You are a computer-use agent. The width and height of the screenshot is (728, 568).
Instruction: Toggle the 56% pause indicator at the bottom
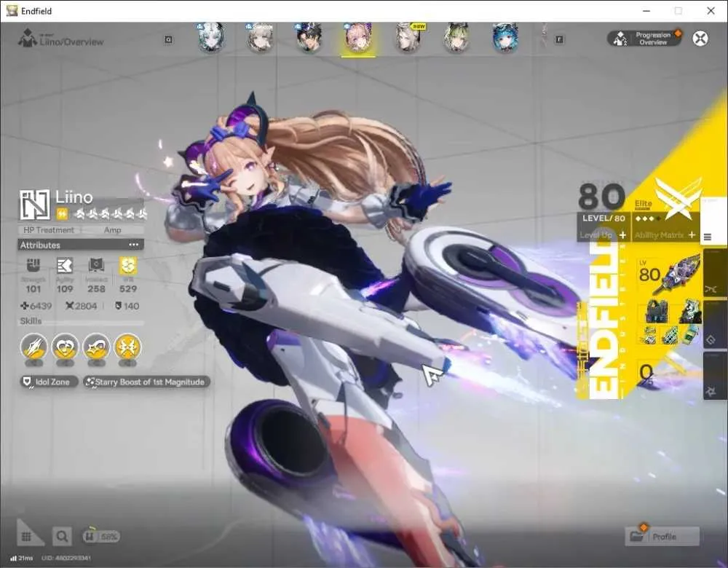click(100, 537)
